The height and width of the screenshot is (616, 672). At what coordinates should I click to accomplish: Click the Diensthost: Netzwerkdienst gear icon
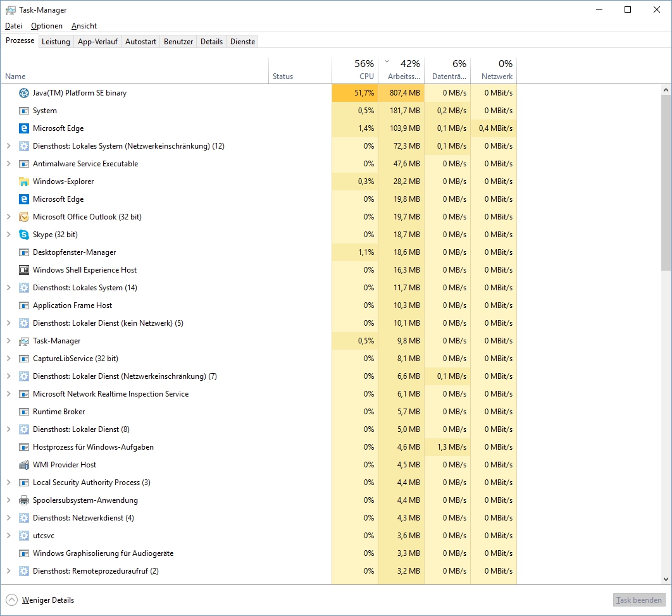(24, 518)
